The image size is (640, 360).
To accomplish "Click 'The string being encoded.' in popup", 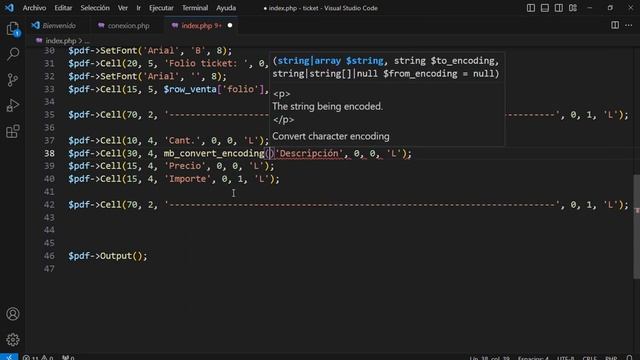I will [327, 107].
